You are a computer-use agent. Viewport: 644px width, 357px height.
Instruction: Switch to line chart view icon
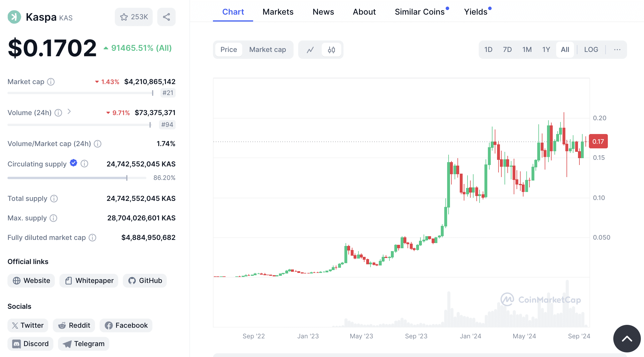[x=310, y=50]
